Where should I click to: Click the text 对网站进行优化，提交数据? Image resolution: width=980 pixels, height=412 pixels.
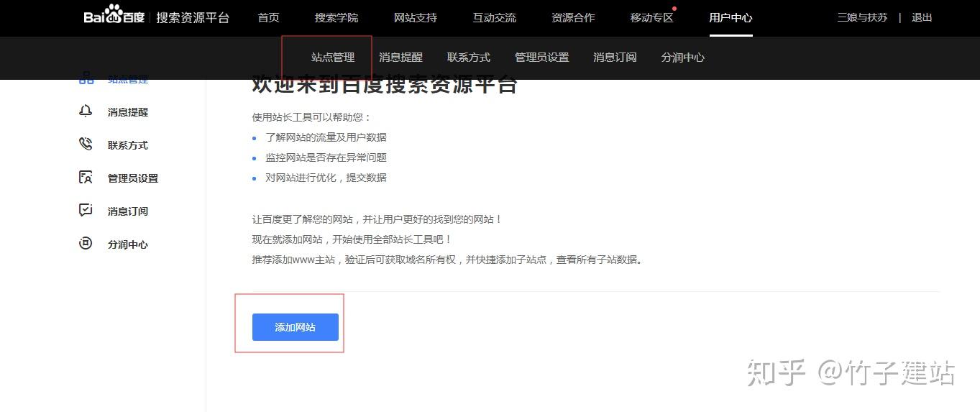tap(326, 178)
